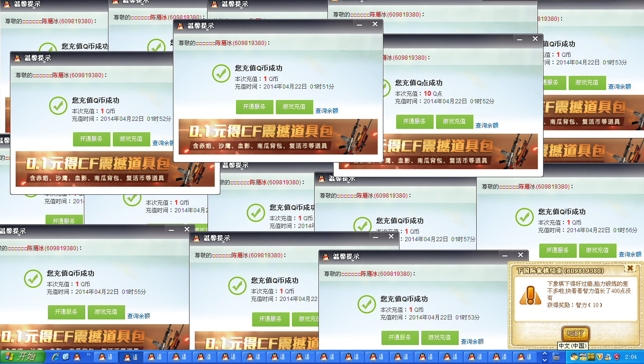The image size is (644, 364).
Task: Close the 下国际象棋结束 popup with its X
Action: coord(630,268)
